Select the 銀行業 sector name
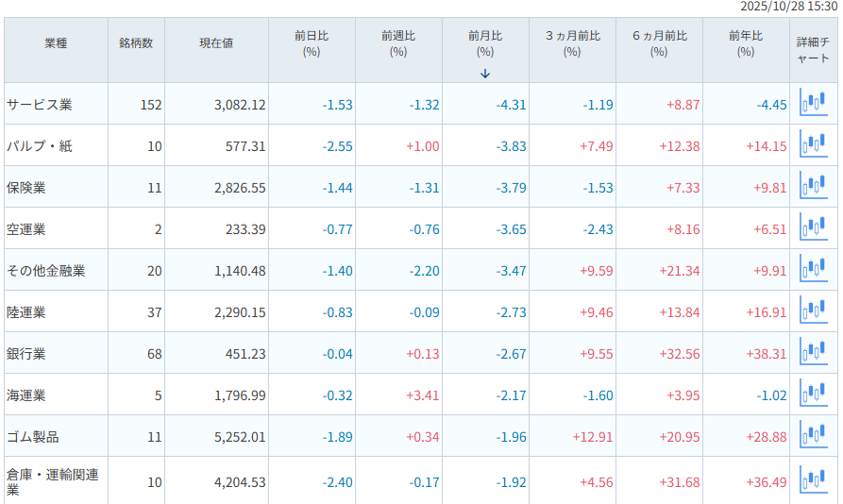 point(26,354)
